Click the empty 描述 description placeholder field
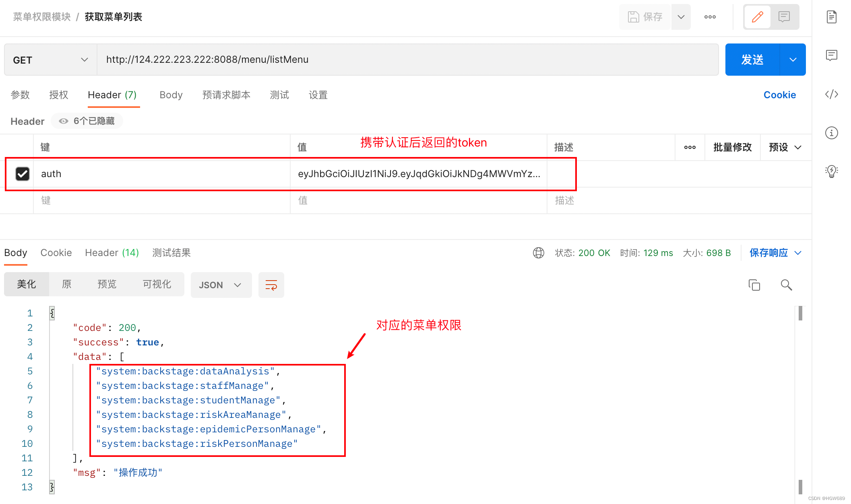The image size is (851, 504). (679, 200)
